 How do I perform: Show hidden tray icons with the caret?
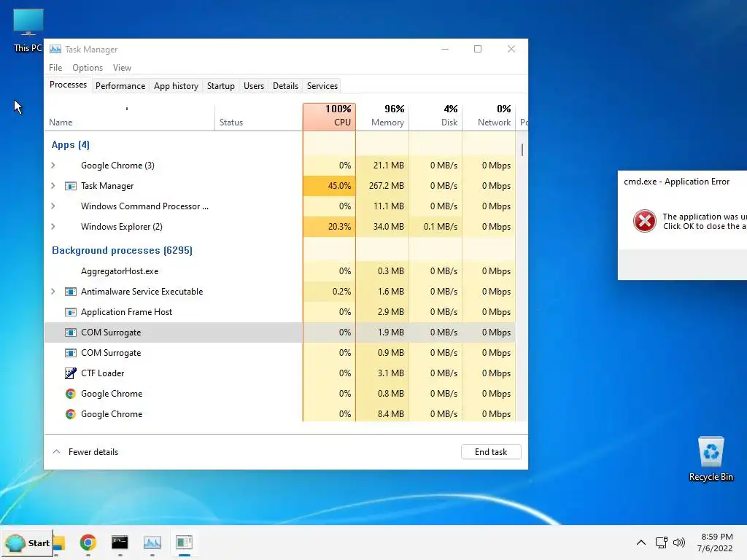click(641, 542)
